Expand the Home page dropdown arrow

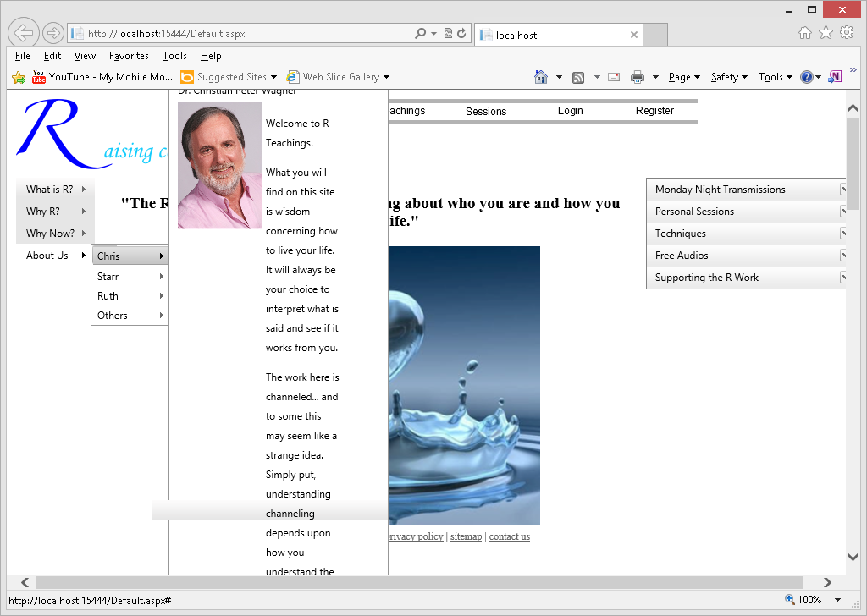[x=559, y=77]
